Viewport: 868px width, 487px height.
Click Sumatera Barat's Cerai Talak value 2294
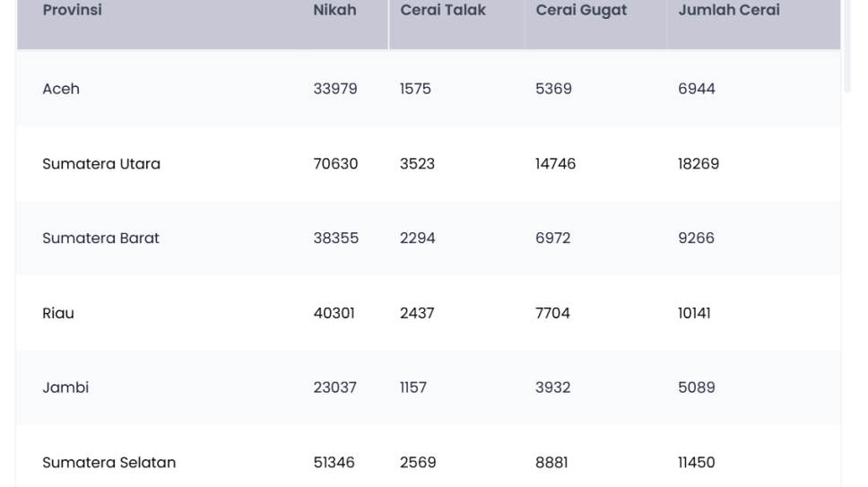click(x=418, y=239)
